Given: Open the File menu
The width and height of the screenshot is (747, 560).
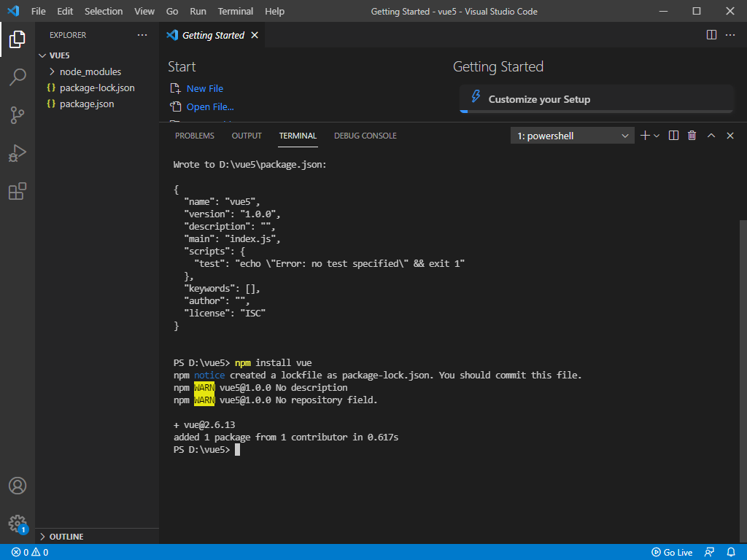Looking at the screenshot, I should [39, 11].
